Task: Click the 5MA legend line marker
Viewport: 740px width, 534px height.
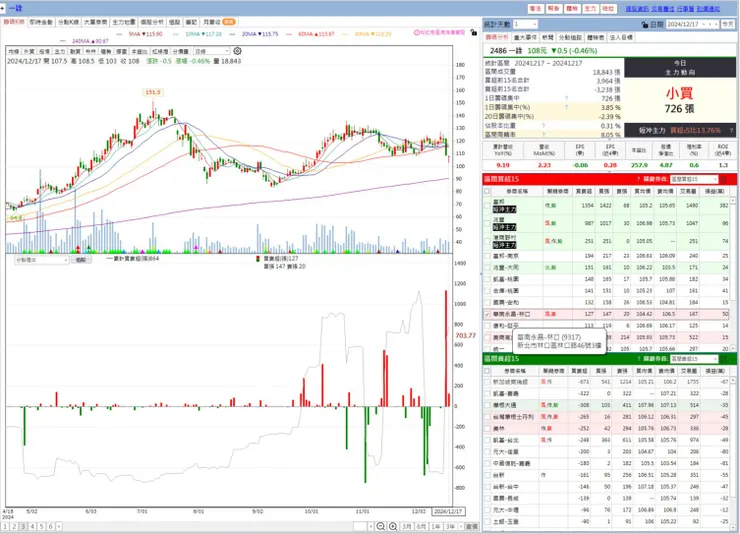Action: point(119,34)
